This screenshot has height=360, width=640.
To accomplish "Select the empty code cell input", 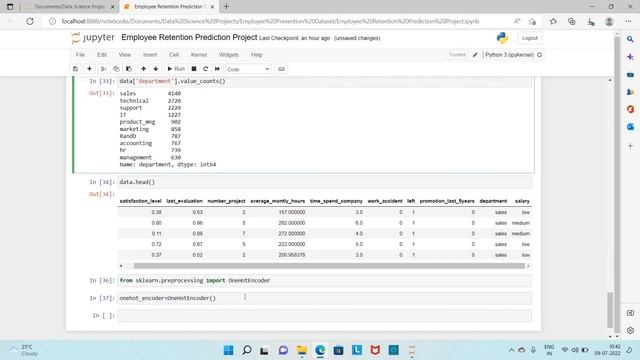I will [x=324, y=316].
